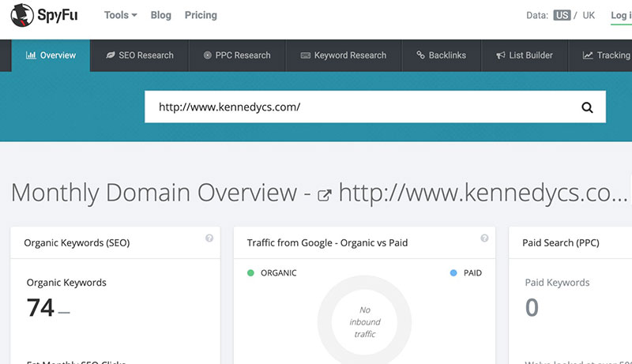Image resolution: width=632 pixels, height=364 pixels.
Task: Open the List Builder tab
Action: pyautogui.click(x=525, y=55)
